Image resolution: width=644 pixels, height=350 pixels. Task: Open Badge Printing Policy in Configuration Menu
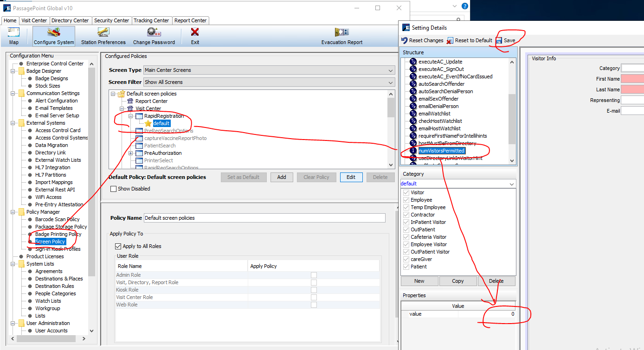(58, 234)
